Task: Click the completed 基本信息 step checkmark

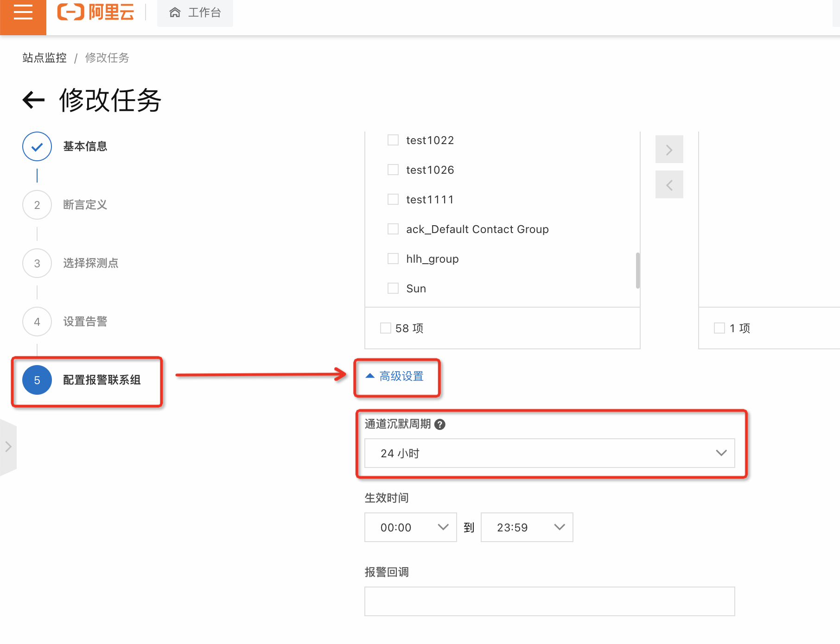Action: point(37,146)
